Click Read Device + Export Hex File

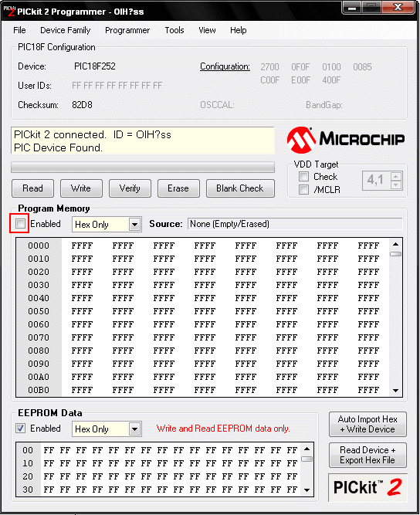pyautogui.click(x=367, y=456)
